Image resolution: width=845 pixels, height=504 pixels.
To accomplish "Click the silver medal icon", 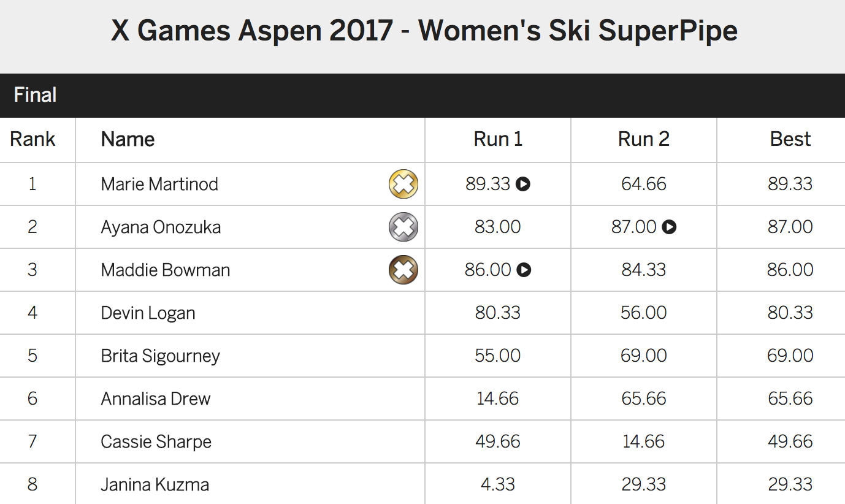I will tap(403, 227).
